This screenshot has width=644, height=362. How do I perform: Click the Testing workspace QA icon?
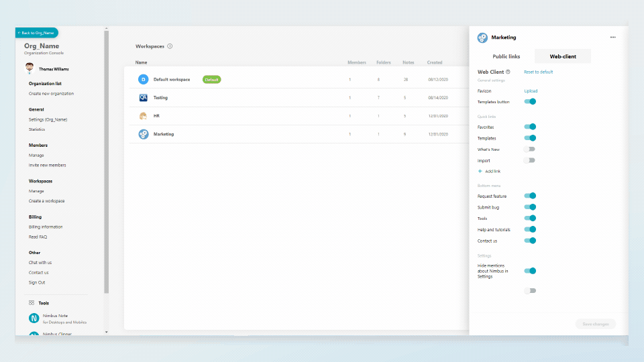tap(143, 98)
